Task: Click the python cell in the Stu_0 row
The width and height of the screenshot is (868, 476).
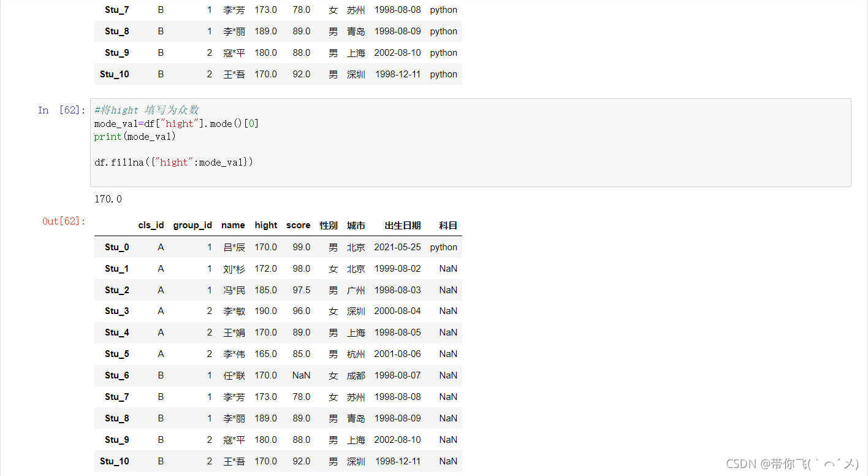Action: (x=444, y=247)
